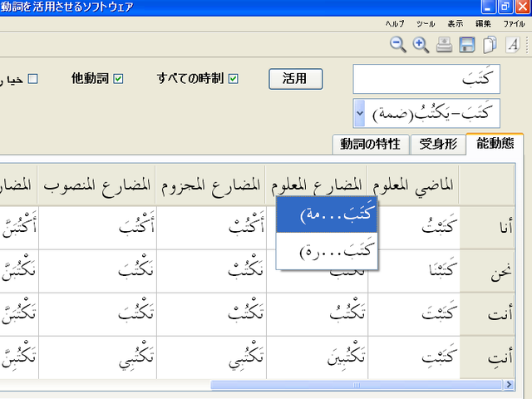Click أَكْتُبْ in المضارع المجزوم column
The image size is (532, 399).
(212, 228)
